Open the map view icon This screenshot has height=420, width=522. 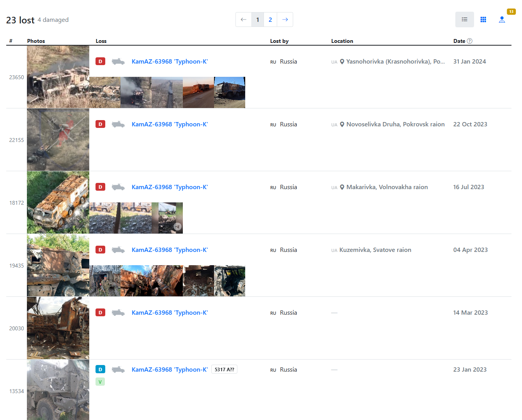pyautogui.click(x=502, y=19)
